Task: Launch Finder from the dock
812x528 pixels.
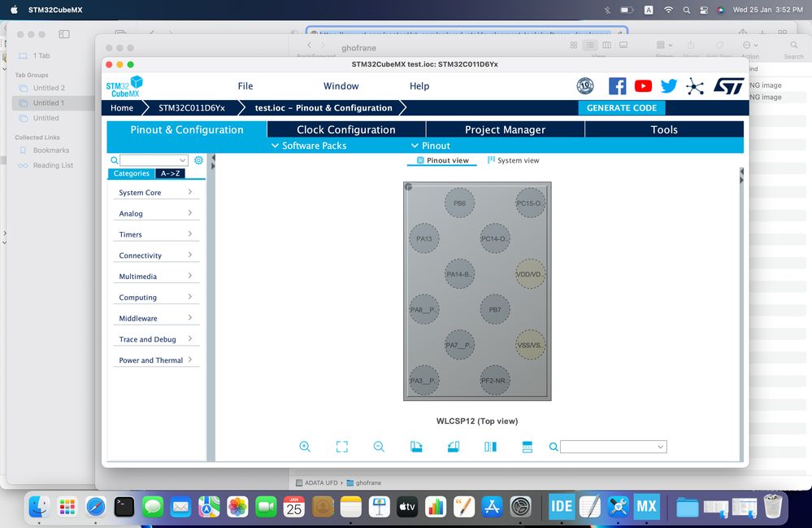Action: click(x=39, y=507)
